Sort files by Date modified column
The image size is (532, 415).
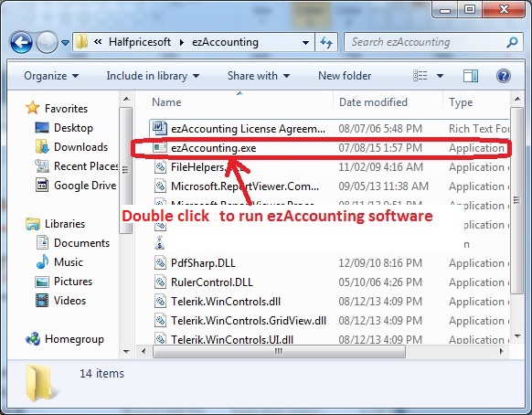(373, 102)
